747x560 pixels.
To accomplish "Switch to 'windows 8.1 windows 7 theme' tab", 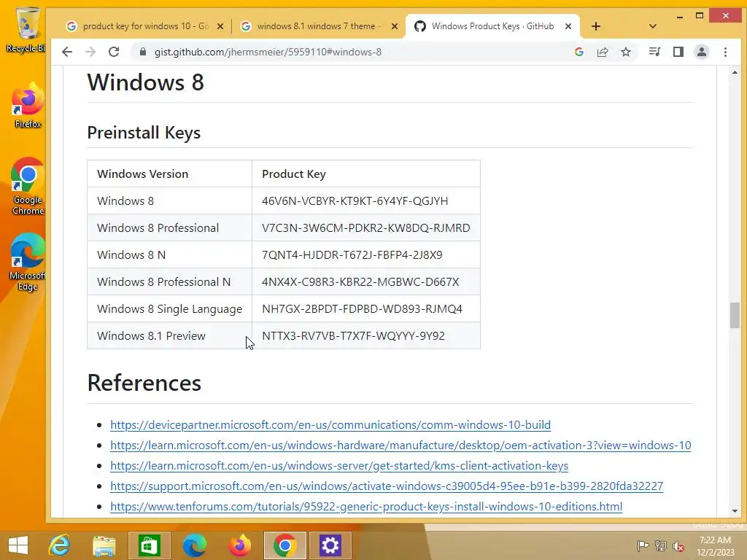I will click(x=318, y=26).
